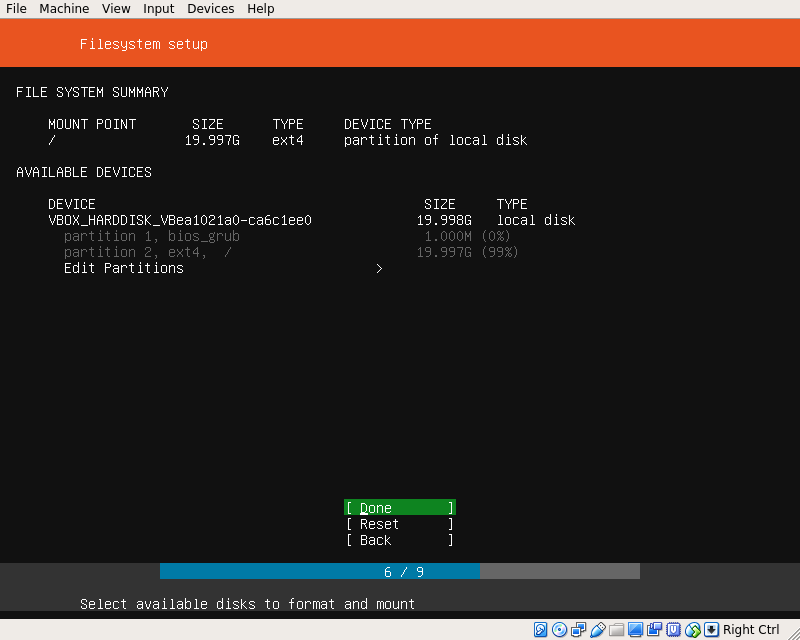Open the shared folders status icon
Image resolution: width=800 pixels, height=640 pixels.
(x=617, y=630)
